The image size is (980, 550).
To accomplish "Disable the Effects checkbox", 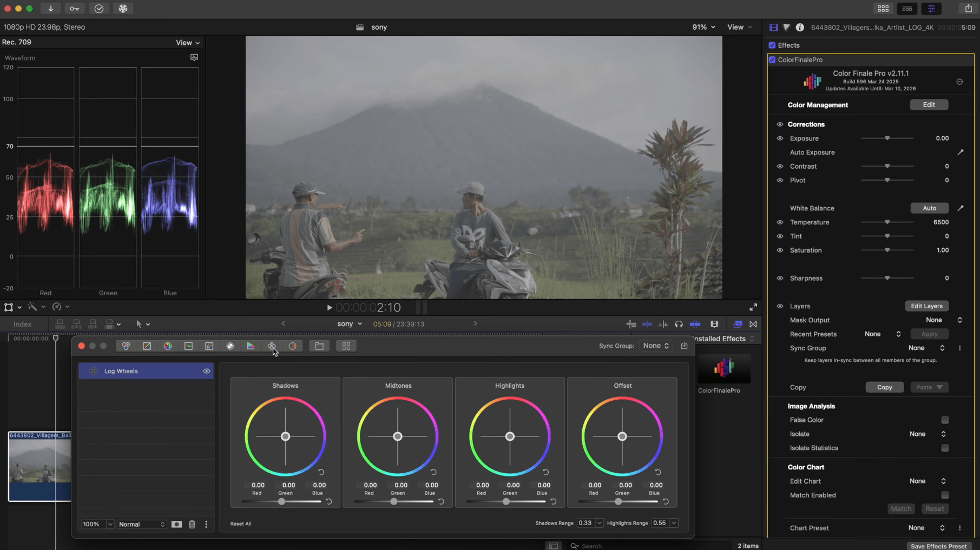I will pyautogui.click(x=772, y=45).
